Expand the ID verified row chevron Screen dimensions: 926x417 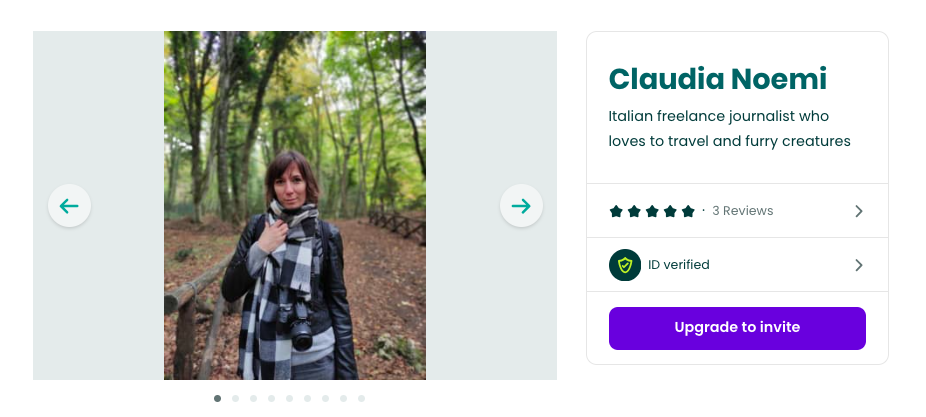pyautogui.click(x=858, y=265)
